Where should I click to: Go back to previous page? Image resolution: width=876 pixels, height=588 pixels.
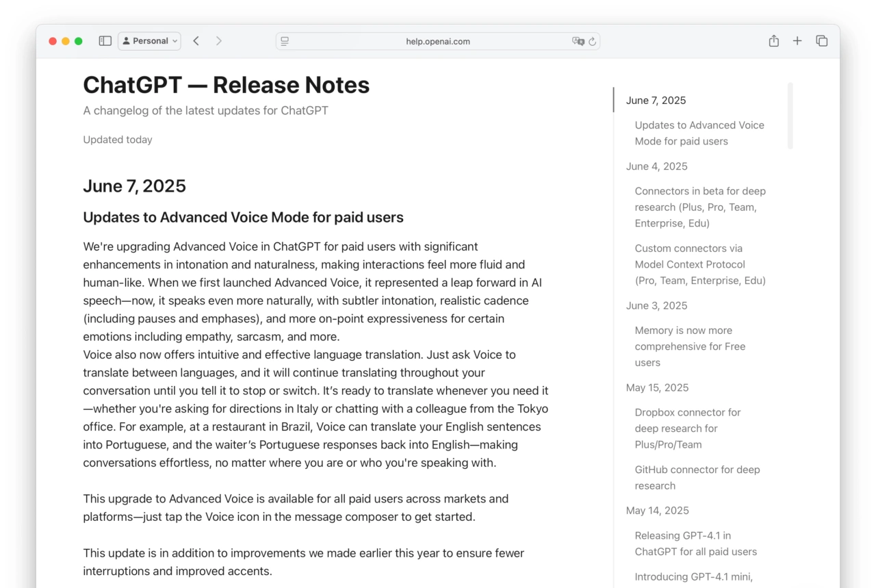coord(196,41)
